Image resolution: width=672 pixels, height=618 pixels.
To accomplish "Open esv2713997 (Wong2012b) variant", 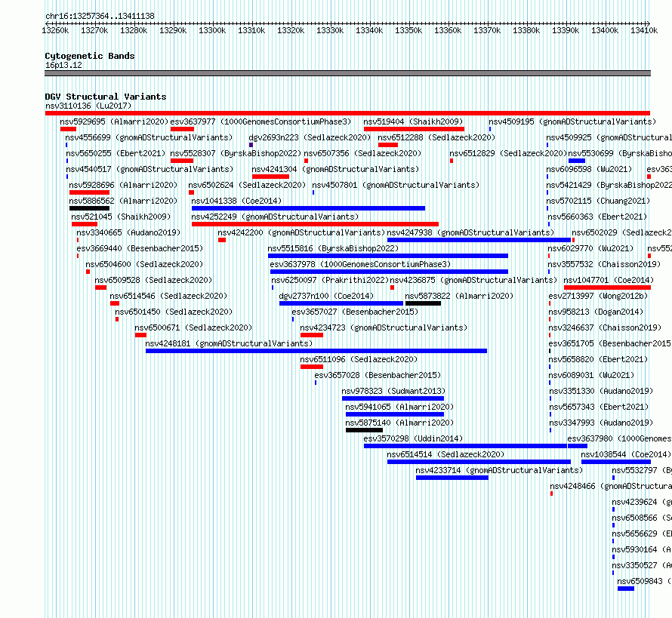I will click(598, 296).
